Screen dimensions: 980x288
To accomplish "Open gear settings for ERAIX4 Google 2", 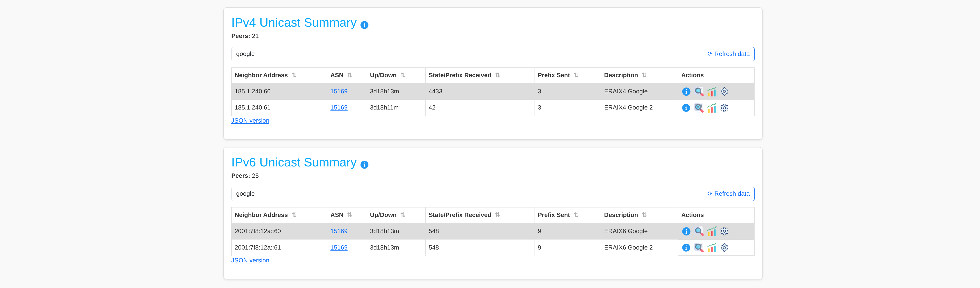I will [x=724, y=108].
